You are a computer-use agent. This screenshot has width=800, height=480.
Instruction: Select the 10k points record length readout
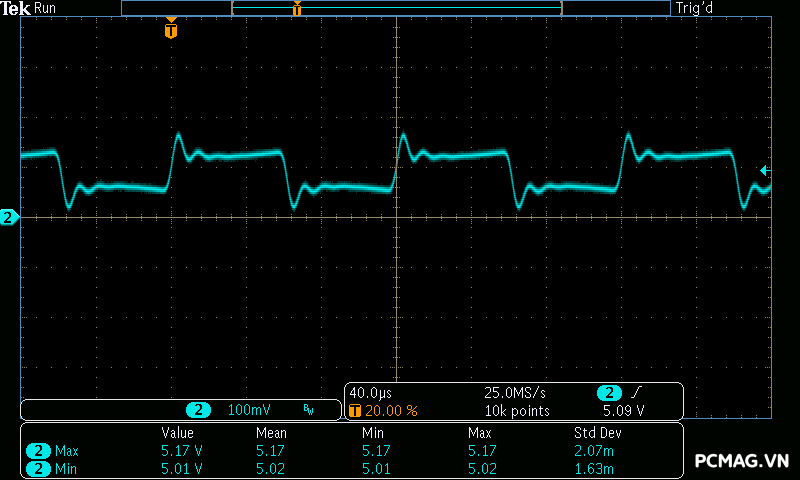coord(517,410)
